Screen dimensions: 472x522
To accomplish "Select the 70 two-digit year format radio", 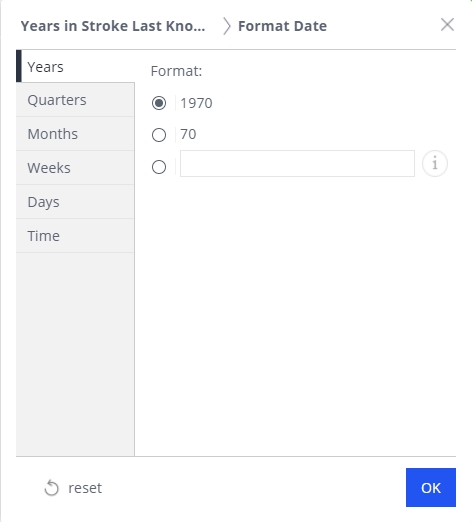I will 159,135.
